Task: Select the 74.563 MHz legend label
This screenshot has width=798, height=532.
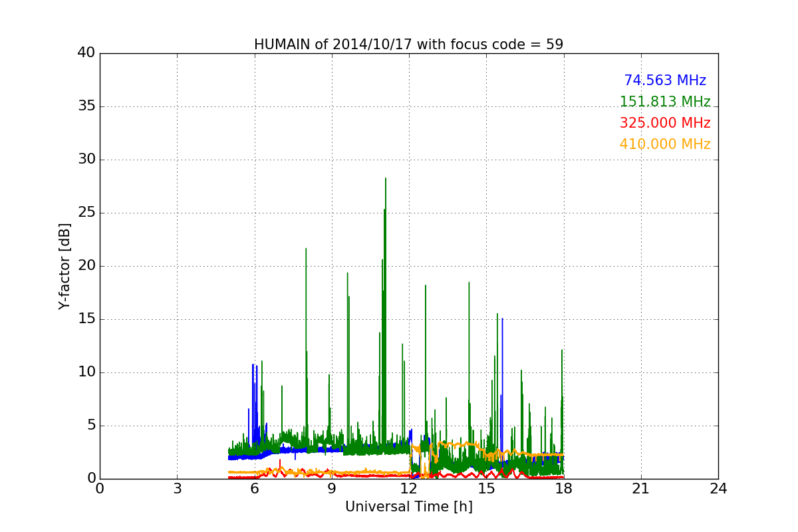Action: 665,80
